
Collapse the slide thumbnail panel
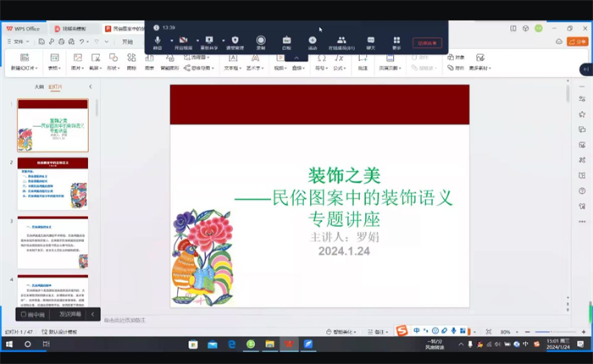91,86
